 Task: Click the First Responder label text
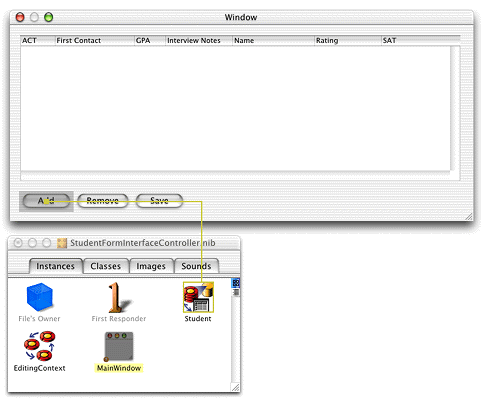(119, 319)
